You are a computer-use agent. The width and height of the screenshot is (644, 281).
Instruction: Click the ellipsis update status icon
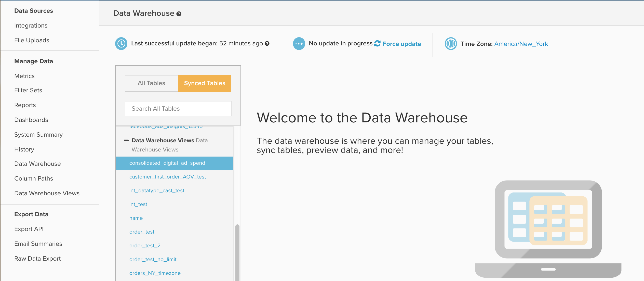coord(299,44)
